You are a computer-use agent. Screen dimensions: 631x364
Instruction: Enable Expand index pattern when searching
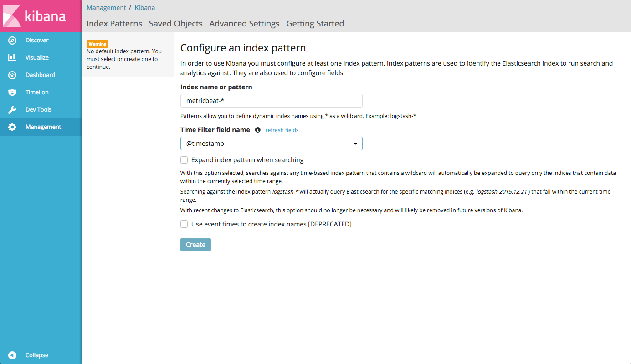[x=184, y=160]
